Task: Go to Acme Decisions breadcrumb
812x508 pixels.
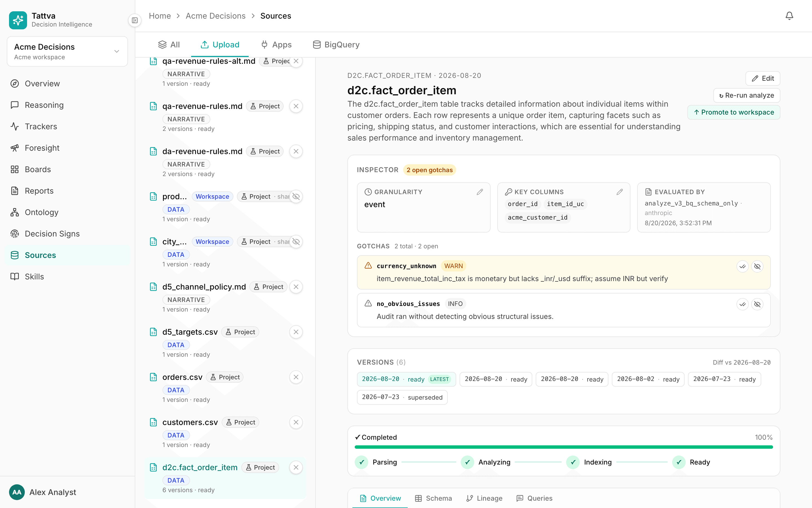Action: coord(215,16)
